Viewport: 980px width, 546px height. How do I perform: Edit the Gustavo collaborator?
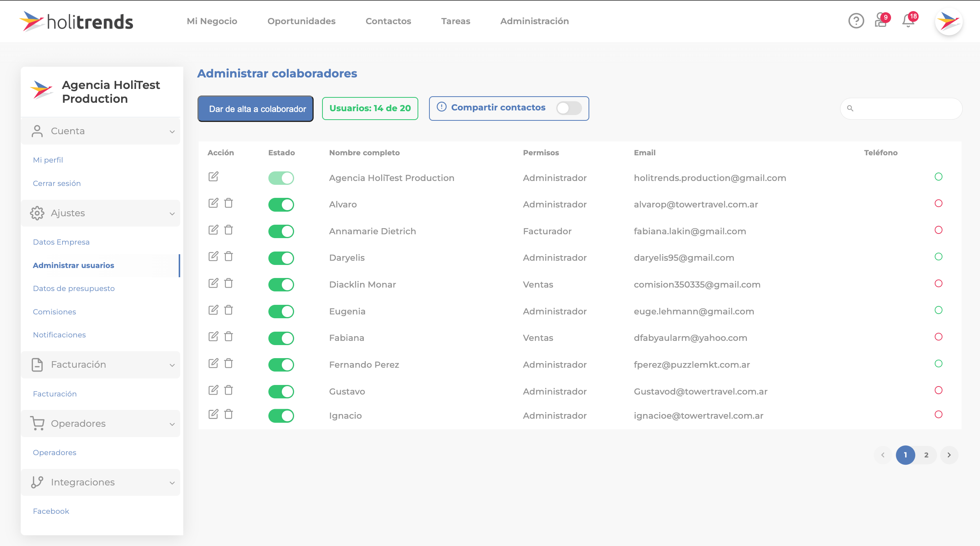point(213,390)
